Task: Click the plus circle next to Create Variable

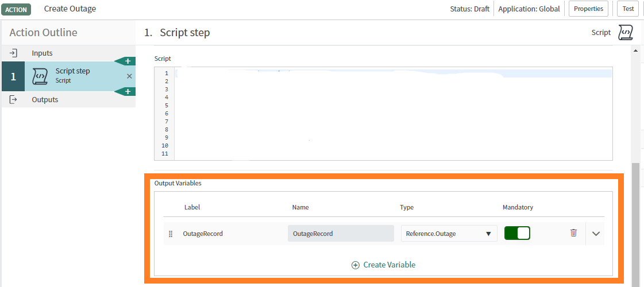Action: (355, 265)
